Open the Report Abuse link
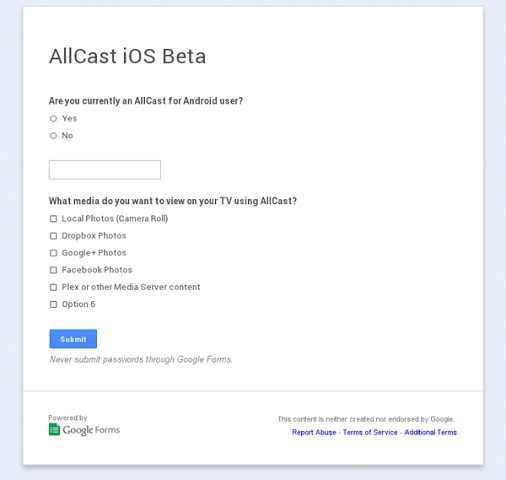This screenshot has width=506, height=480. (314, 432)
